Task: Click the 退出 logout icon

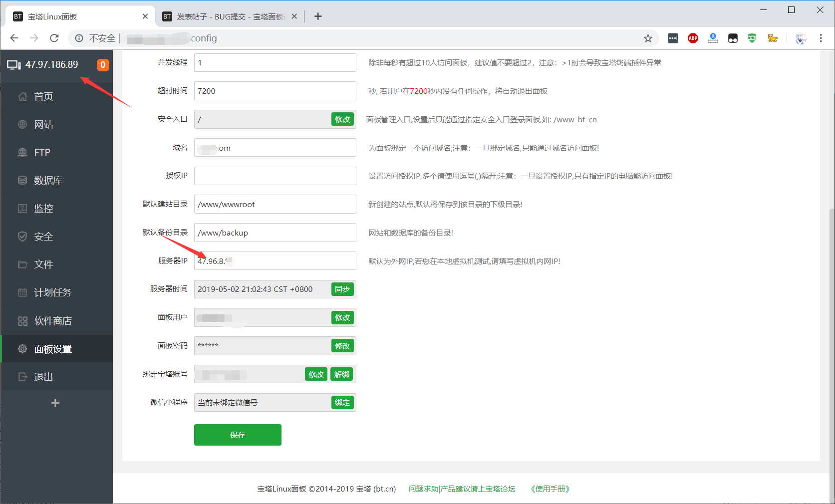Action: (22, 377)
